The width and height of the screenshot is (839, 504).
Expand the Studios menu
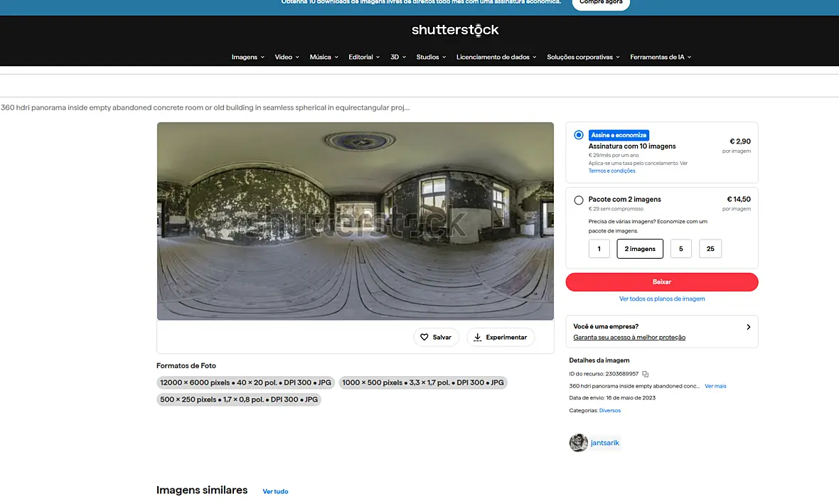[431, 57]
